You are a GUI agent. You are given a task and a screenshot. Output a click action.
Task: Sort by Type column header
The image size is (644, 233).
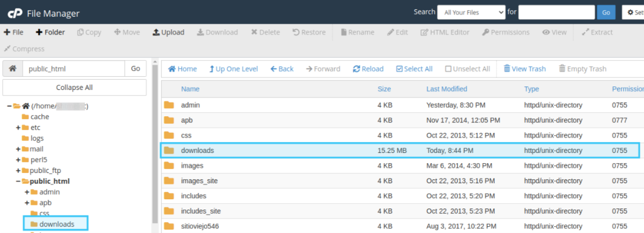531,89
